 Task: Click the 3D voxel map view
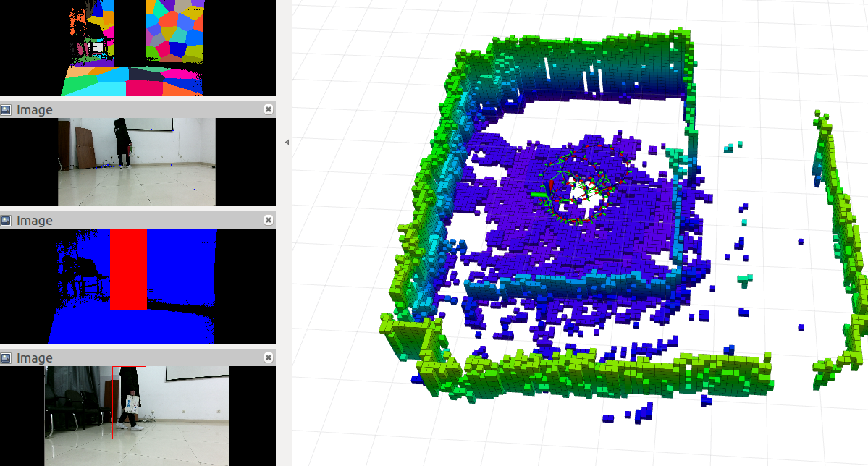tap(580, 233)
